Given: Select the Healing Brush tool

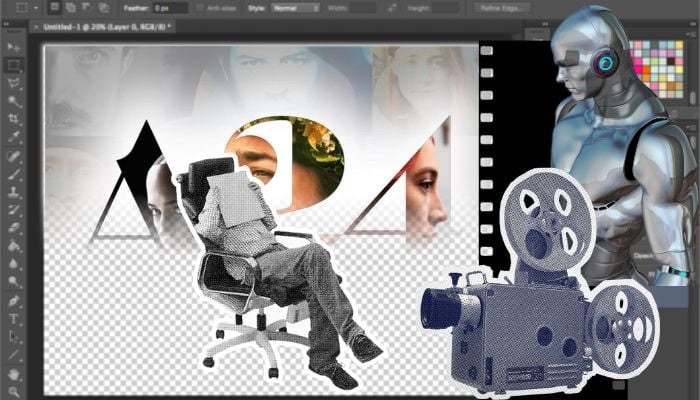Looking at the screenshot, I should pyautogui.click(x=13, y=156).
